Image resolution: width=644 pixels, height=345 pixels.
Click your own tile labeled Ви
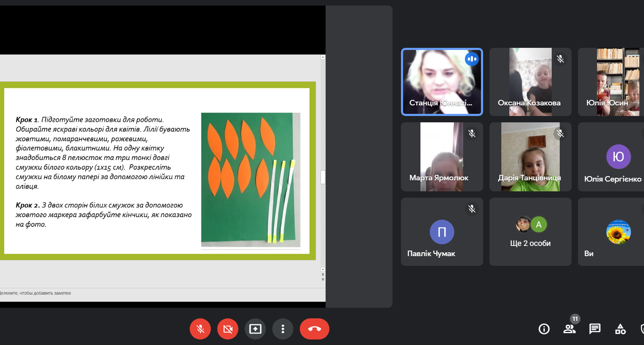click(612, 232)
